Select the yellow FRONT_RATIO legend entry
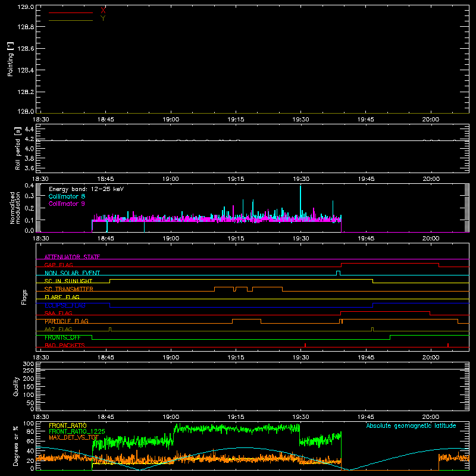Screen dimensions: 476x476 click(x=68, y=425)
